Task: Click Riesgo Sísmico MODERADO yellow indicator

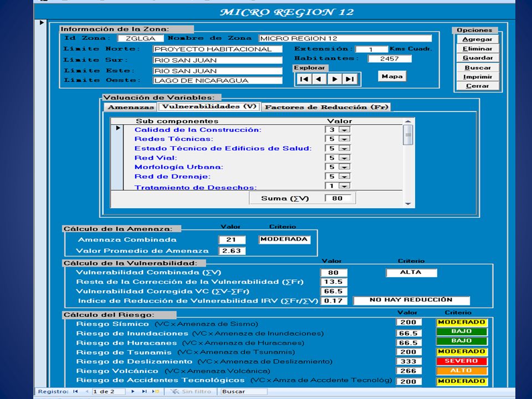Action: (462, 323)
